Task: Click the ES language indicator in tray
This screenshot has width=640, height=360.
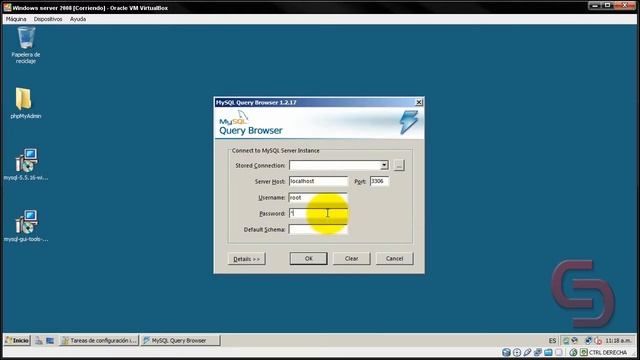Action: [x=552, y=340]
